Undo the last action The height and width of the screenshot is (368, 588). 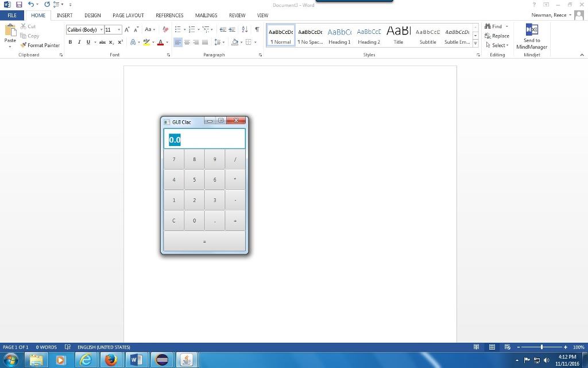(x=31, y=5)
